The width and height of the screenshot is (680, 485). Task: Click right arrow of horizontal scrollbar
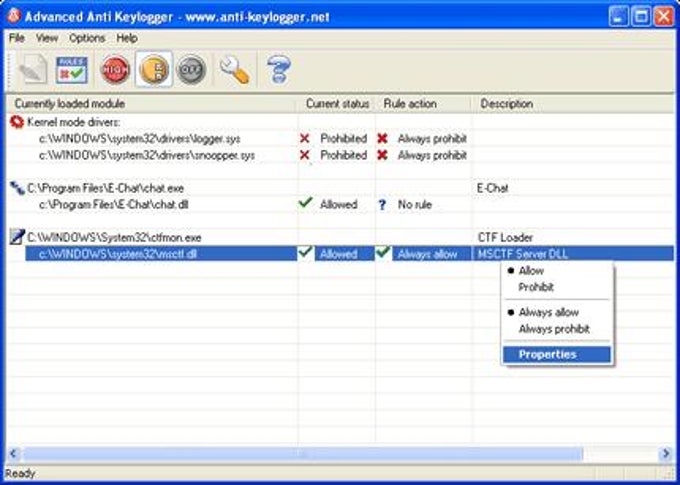666,454
